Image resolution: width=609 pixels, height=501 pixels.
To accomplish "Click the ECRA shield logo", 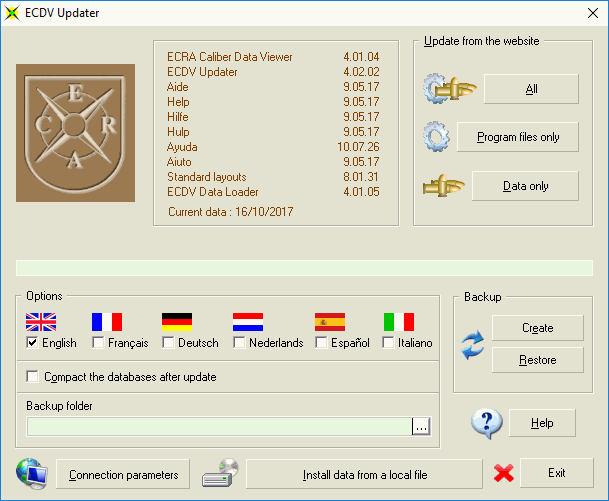I will pyautogui.click(x=75, y=133).
